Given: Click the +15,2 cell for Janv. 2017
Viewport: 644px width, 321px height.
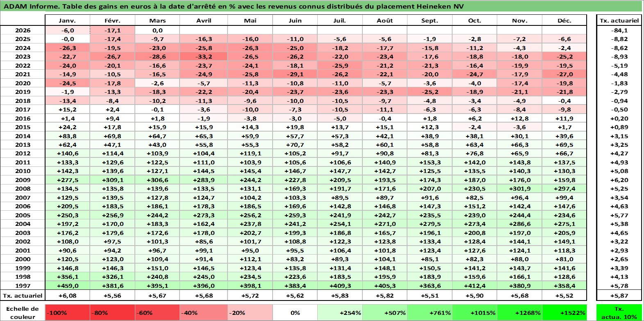Looking at the screenshot, I should pyautogui.click(x=67, y=109).
